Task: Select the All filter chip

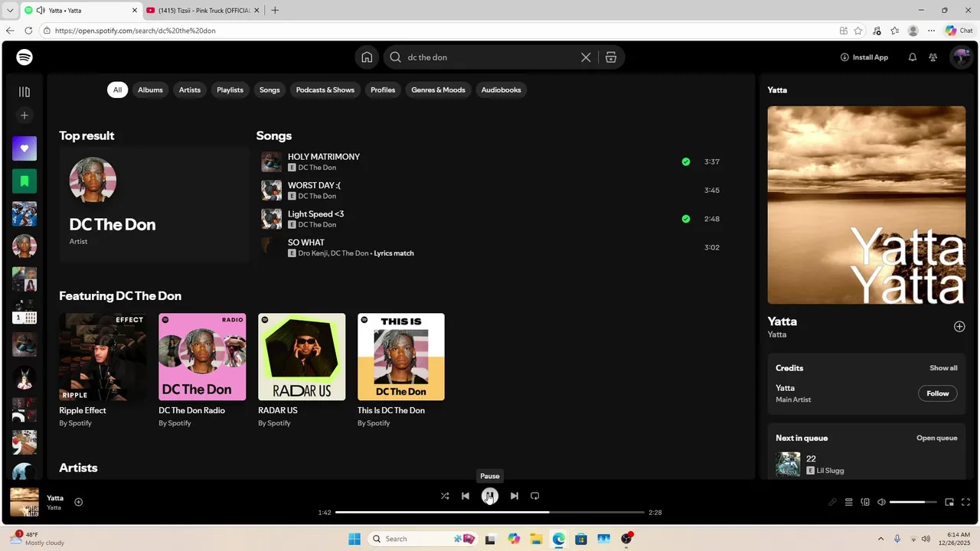Action: click(x=117, y=90)
